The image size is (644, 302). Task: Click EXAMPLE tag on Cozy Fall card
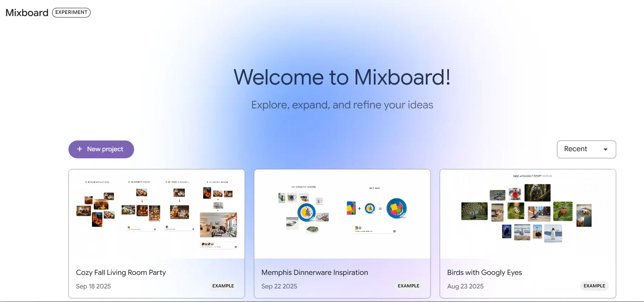[x=223, y=286]
